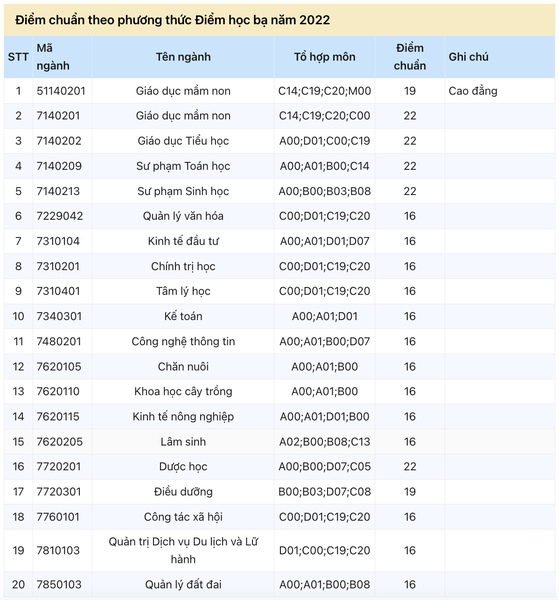Select Quản trị Dịch vụ Du lịch cell
This screenshot has height=600, width=559.
coord(183,550)
